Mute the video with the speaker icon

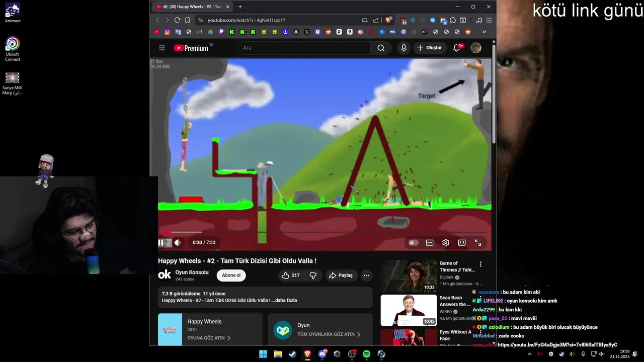pyautogui.click(x=178, y=243)
